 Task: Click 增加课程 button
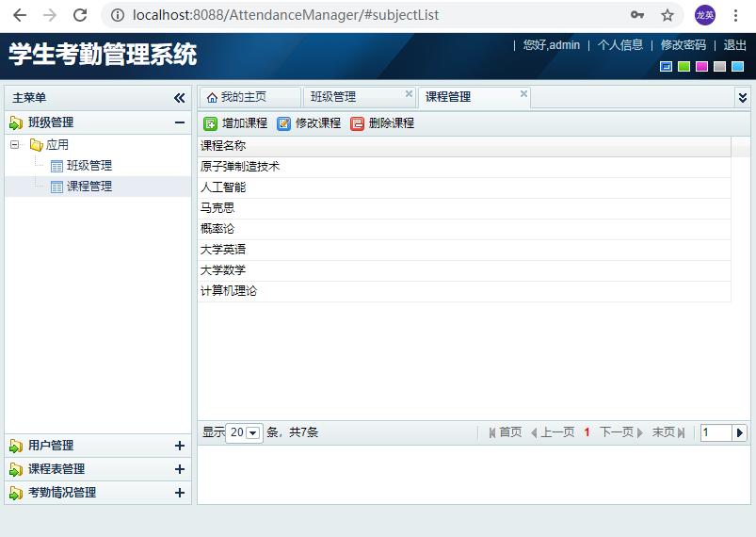coord(235,123)
